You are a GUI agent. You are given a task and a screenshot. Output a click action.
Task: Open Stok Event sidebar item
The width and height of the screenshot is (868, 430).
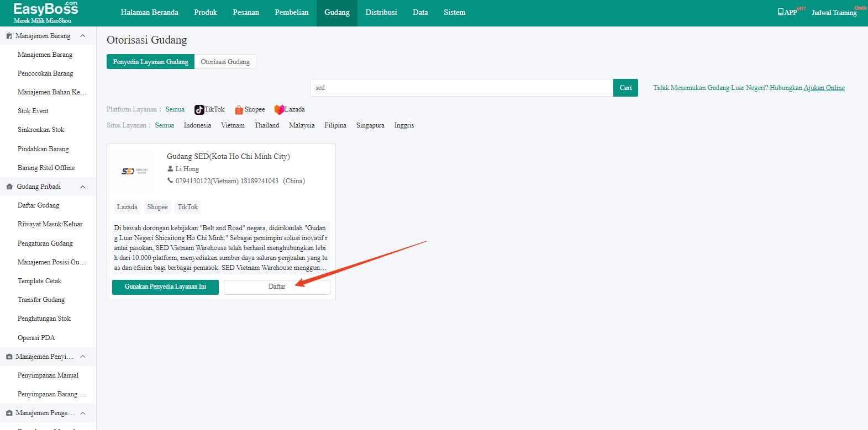coord(33,111)
